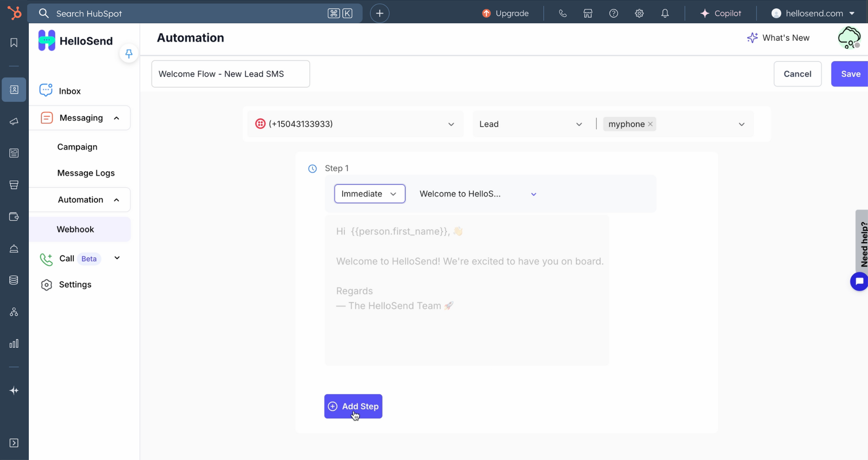Viewport: 868px width, 460px height.
Task: Open the Welcome to HelloS... template dropdown
Action: (478, 194)
